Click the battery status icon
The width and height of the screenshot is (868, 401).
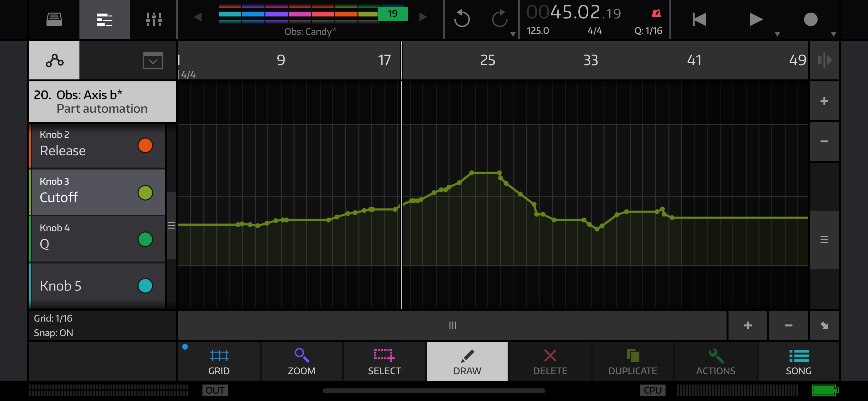coord(825,390)
